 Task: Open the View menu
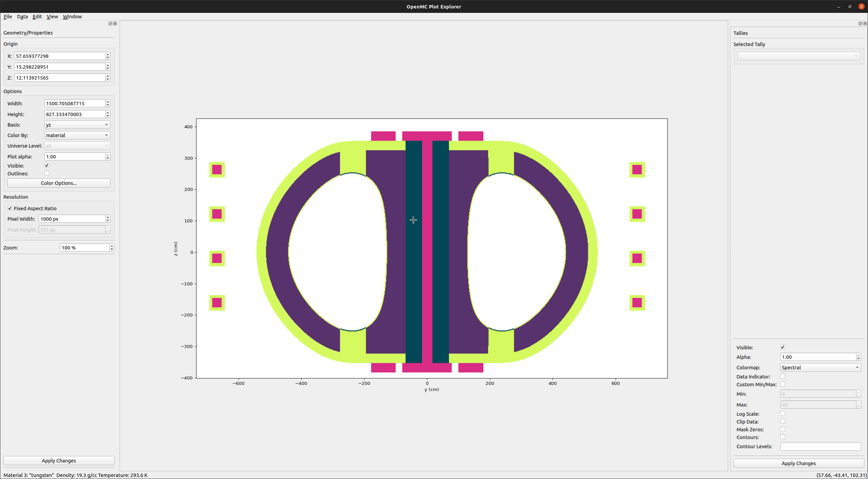(52, 16)
